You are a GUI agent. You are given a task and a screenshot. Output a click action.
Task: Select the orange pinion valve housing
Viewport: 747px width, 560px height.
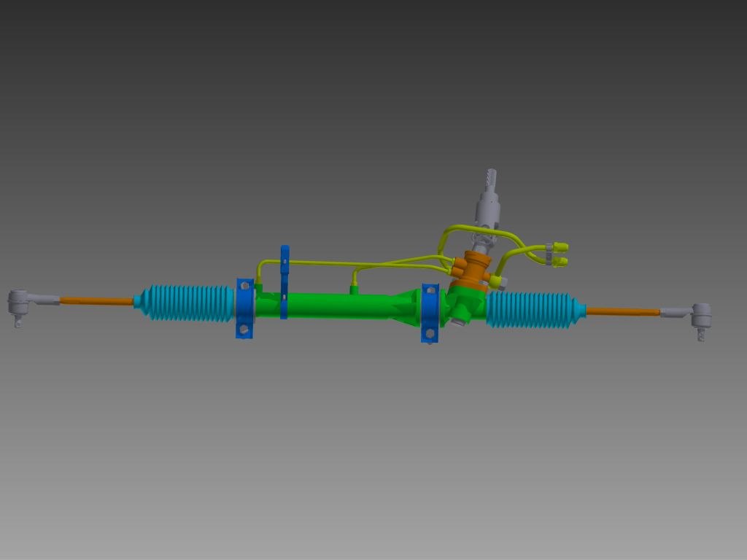point(474,270)
